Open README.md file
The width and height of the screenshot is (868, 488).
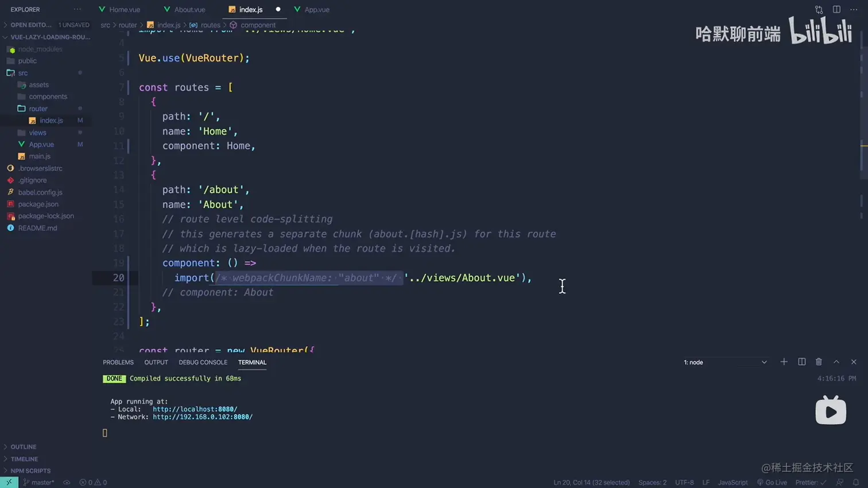click(x=46, y=228)
